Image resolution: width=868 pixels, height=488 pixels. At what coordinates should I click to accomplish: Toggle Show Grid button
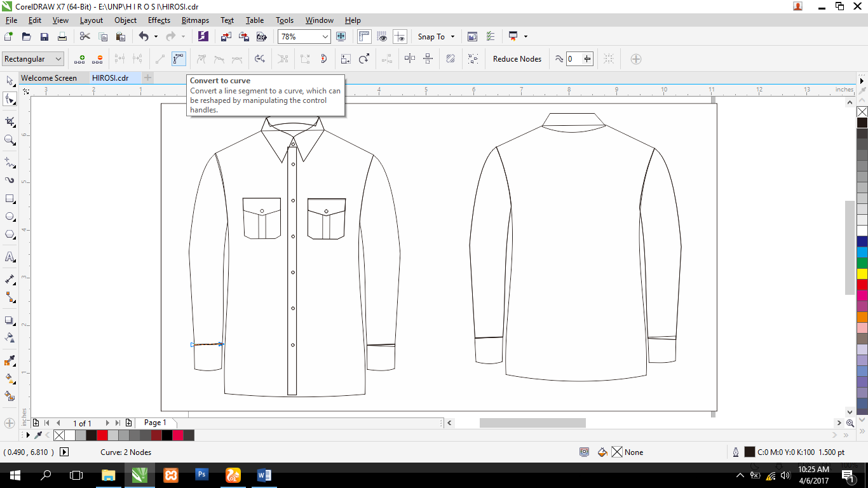coord(382,37)
